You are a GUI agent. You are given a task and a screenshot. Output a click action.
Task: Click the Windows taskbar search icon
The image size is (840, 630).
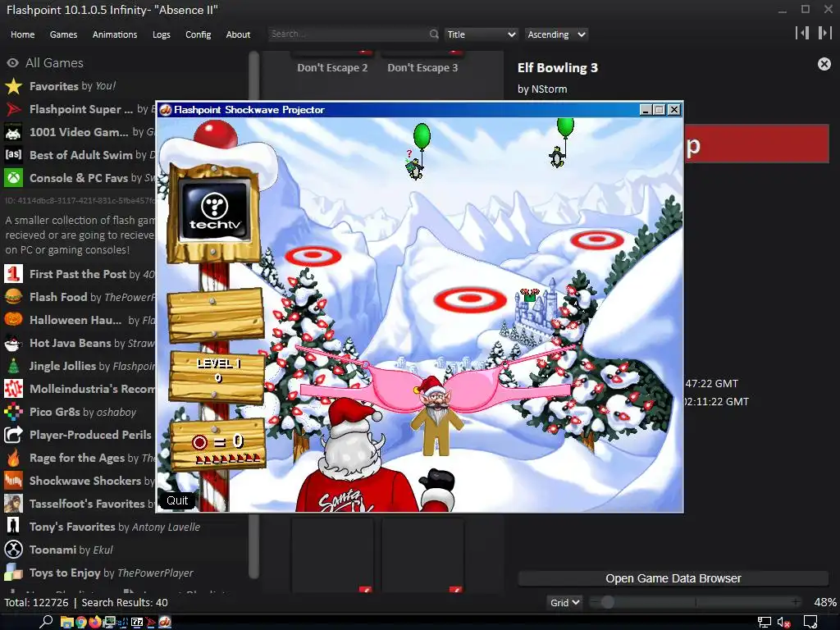coord(46,622)
